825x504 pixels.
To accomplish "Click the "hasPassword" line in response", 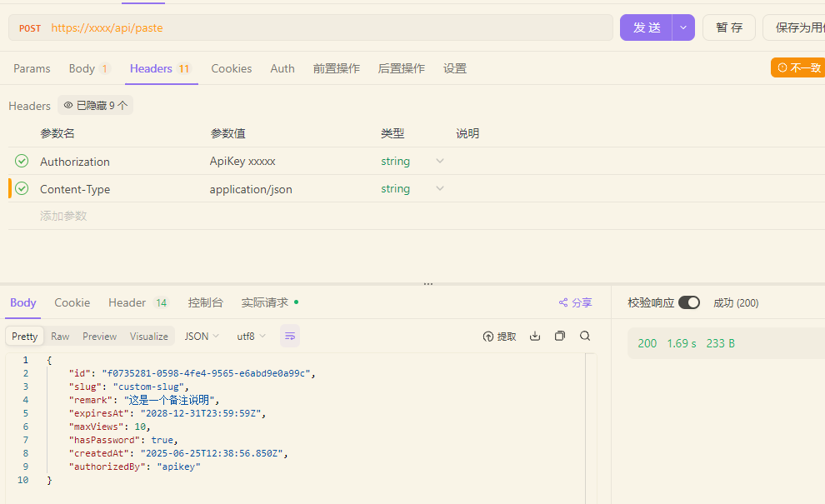I will click(123, 440).
